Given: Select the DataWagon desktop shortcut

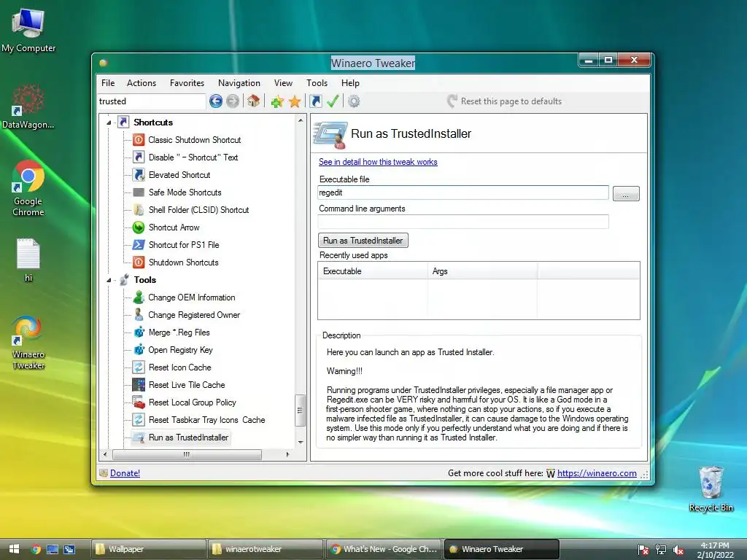Looking at the screenshot, I should click(x=28, y=106).
